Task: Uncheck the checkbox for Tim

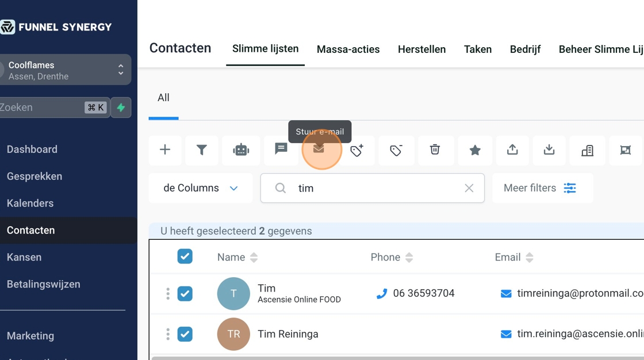Action: pos(185,294)
